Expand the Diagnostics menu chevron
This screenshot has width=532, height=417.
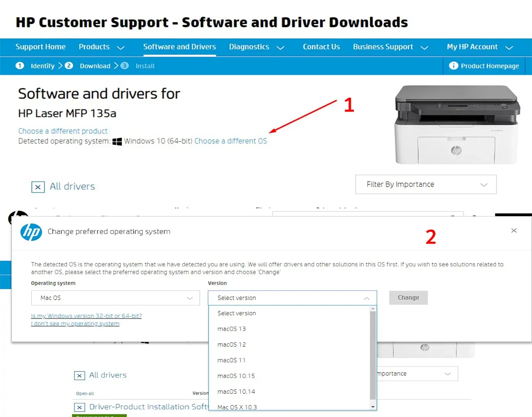[x=280, y=48]
